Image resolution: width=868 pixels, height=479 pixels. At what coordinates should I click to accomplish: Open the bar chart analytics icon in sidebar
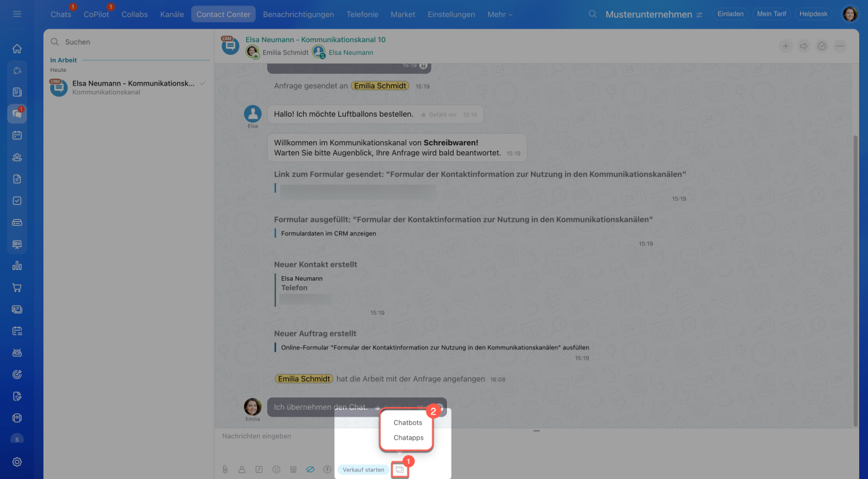[17, 266]
